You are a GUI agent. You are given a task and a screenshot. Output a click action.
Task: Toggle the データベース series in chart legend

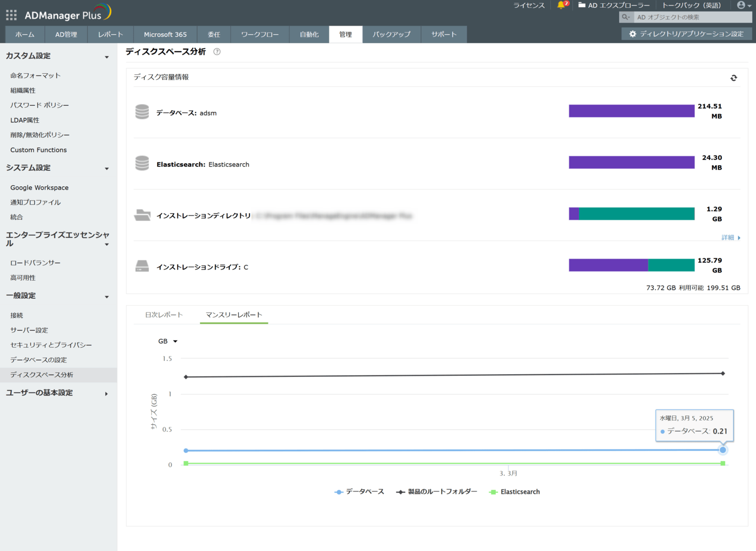tap(360, 491)
